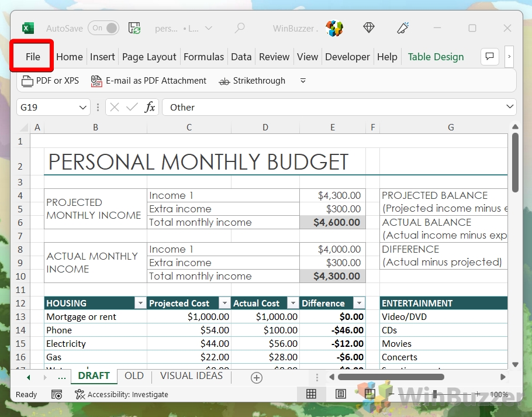Click the diamond premium icon
The image size is (532, 417).
(369, 28)
